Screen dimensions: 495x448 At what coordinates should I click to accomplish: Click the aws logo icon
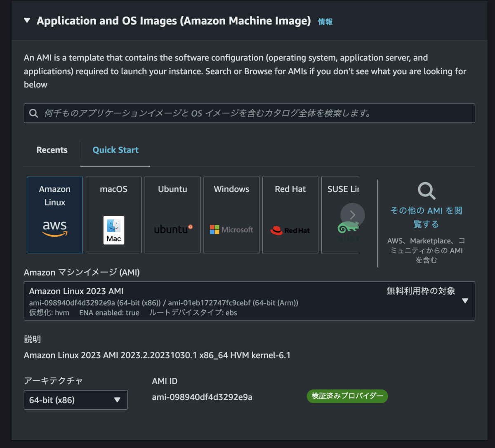coord(55,229)
